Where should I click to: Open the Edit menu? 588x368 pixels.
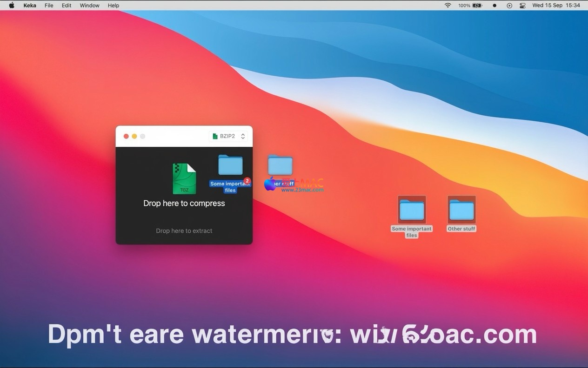tap(67, 6)
